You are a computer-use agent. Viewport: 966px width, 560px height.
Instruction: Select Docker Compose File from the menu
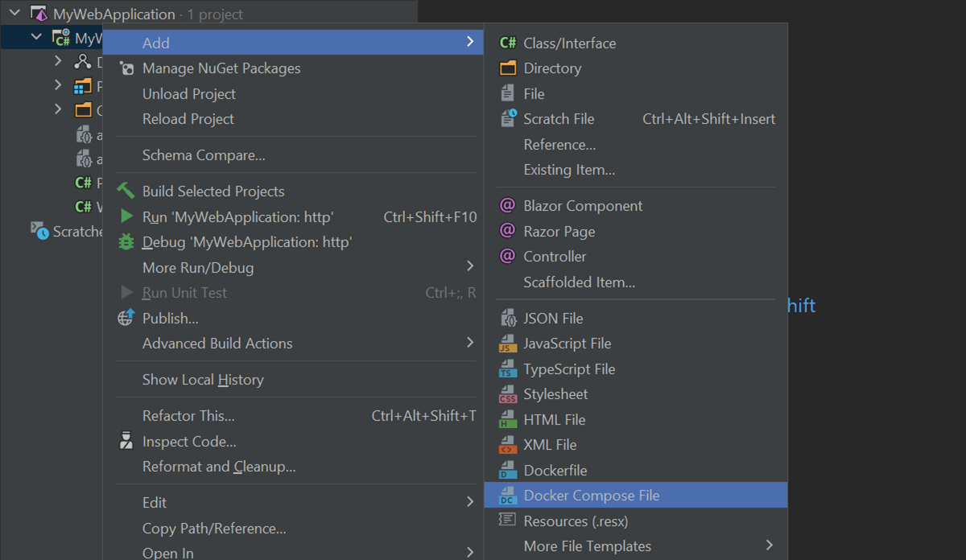click(591, 496)
